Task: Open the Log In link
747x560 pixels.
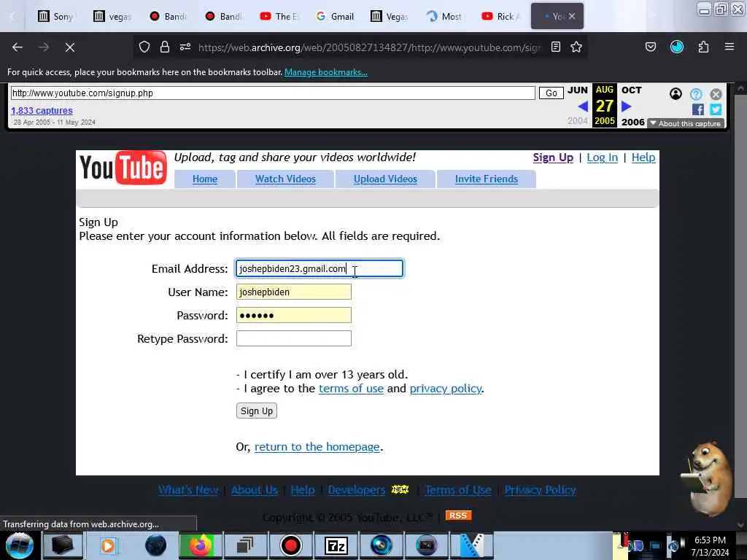Action: [x=602, y=157]
